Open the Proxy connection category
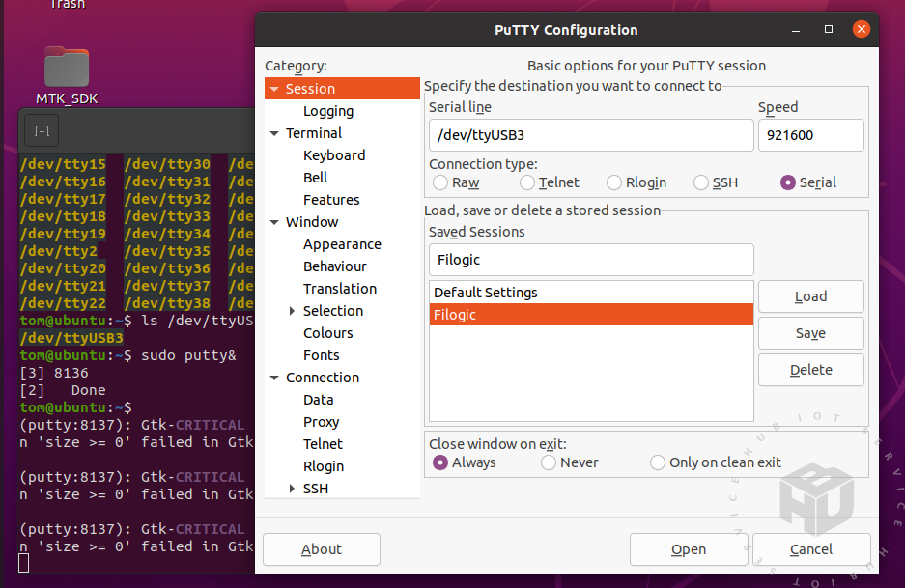905x588 pixels. 321,422
